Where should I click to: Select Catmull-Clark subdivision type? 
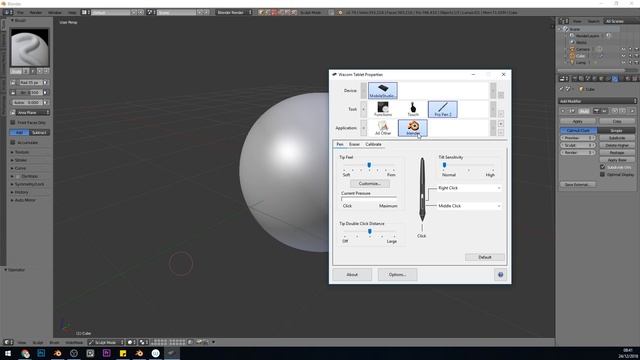[x=578, y=130]
